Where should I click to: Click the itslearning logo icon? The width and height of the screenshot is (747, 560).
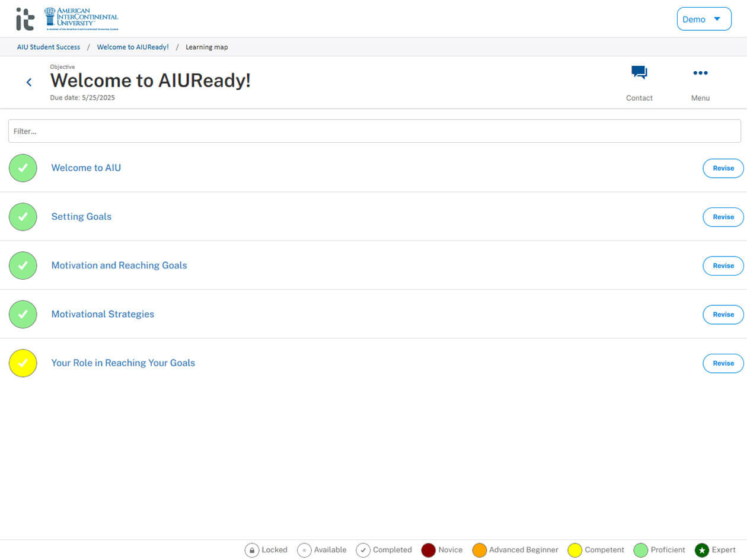coord(25,19)
